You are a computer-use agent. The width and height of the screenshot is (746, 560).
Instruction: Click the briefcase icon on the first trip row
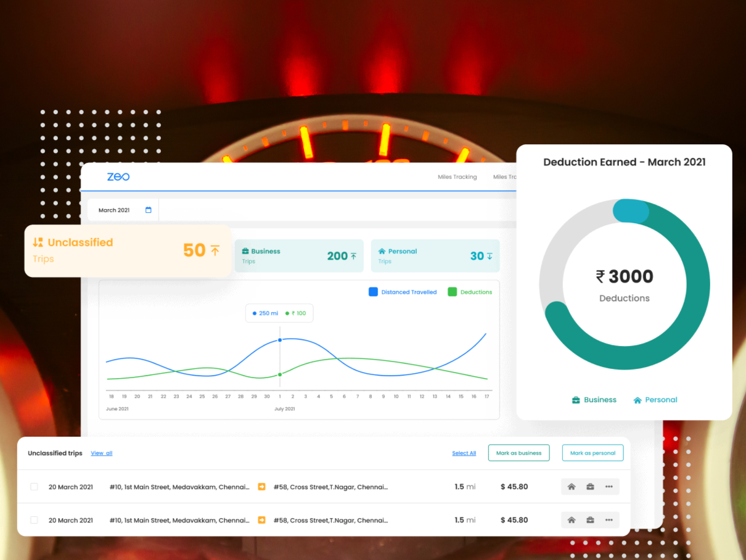pyautogui.click(x=590, y=487)
